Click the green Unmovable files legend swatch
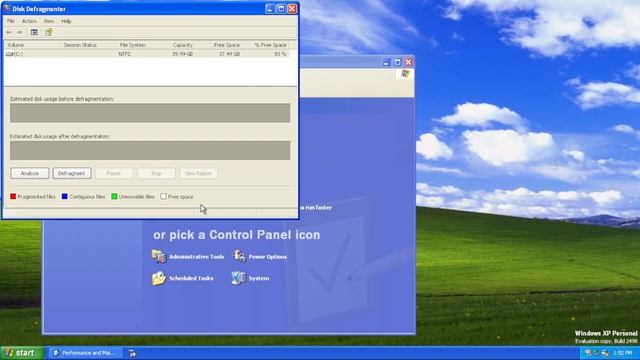The image size is (640, 360). pyautogui.click(x=114, y=196)
